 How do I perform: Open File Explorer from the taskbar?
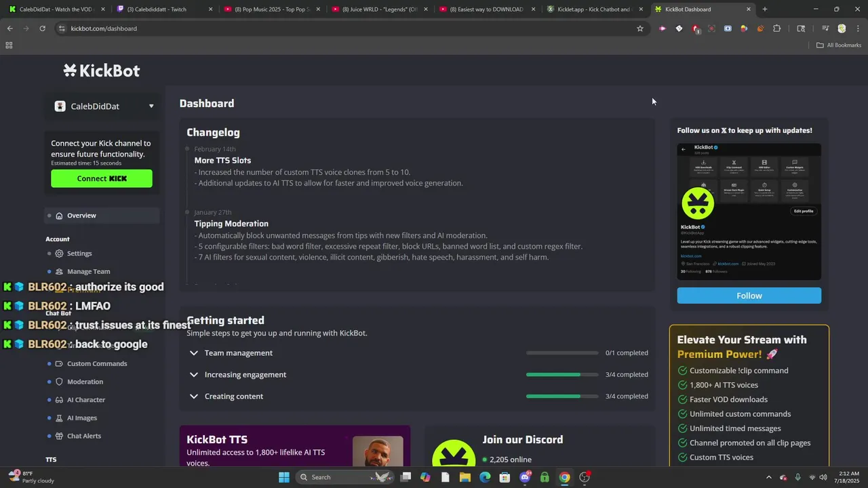[465, 477]
